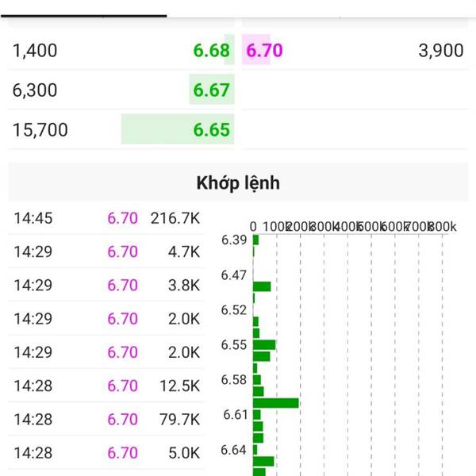Open the Khớp lệnh section header
Screen dimensions: 476x476
click(x=238, y=182)
